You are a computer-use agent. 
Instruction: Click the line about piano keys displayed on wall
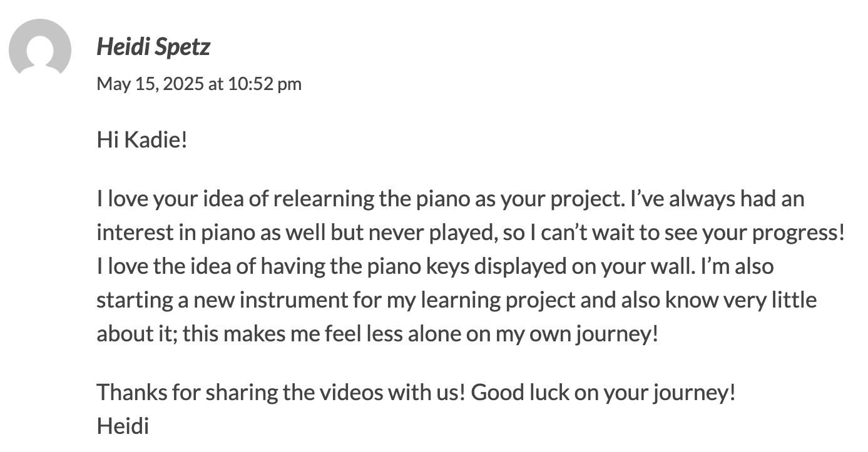(x=435, y=267)
